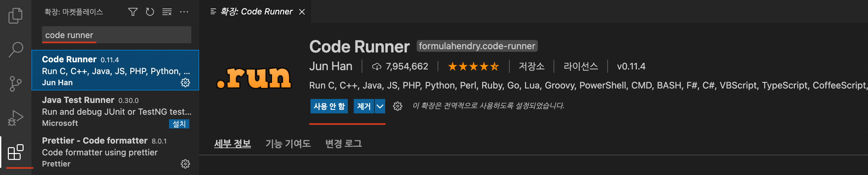Click in the 'code runner' search field

point(117,35)
